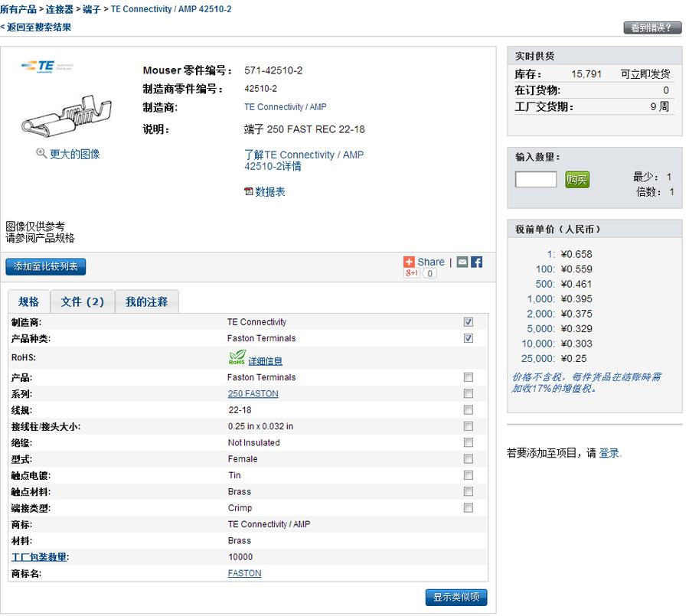Click the green RoHS leaf icon
Viewport: 689px width, 616px height.
click(237, 357)
